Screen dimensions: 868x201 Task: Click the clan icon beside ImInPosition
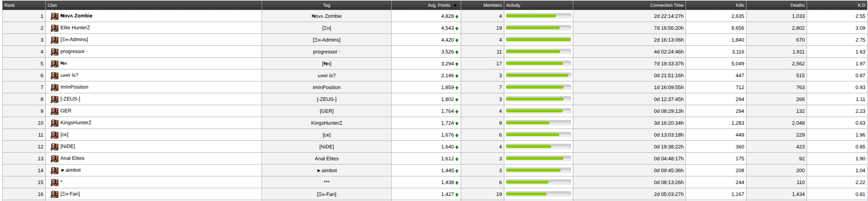55,87
